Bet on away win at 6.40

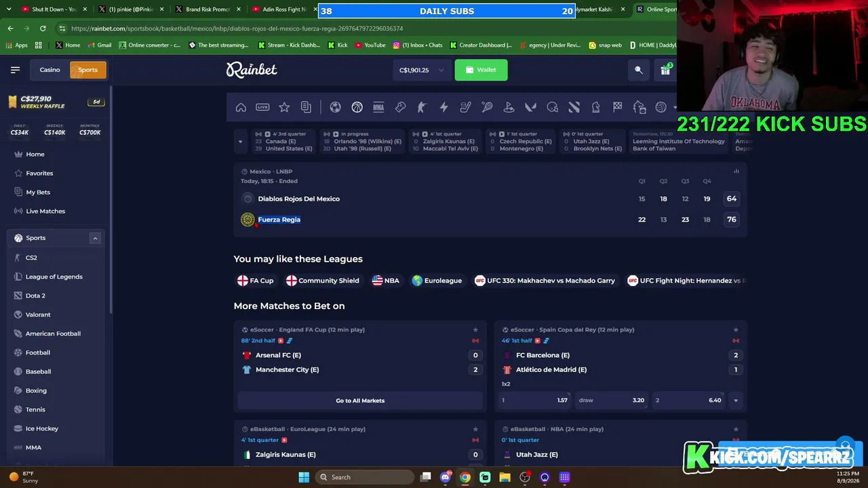coord(689,401)
